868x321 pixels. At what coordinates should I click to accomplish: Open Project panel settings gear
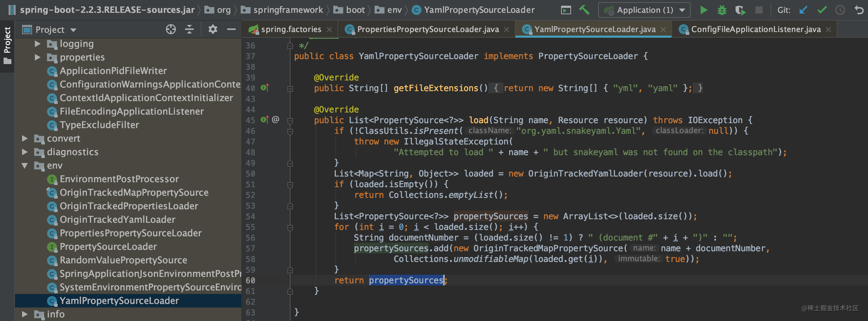tap(213, 29)
